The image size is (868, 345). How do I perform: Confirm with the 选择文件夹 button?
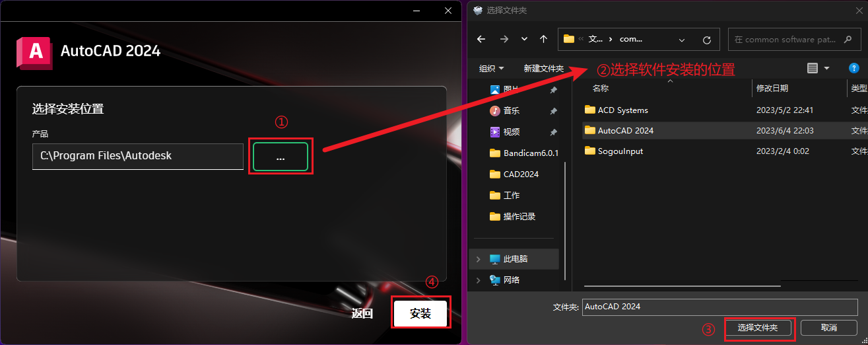[758, 328]
